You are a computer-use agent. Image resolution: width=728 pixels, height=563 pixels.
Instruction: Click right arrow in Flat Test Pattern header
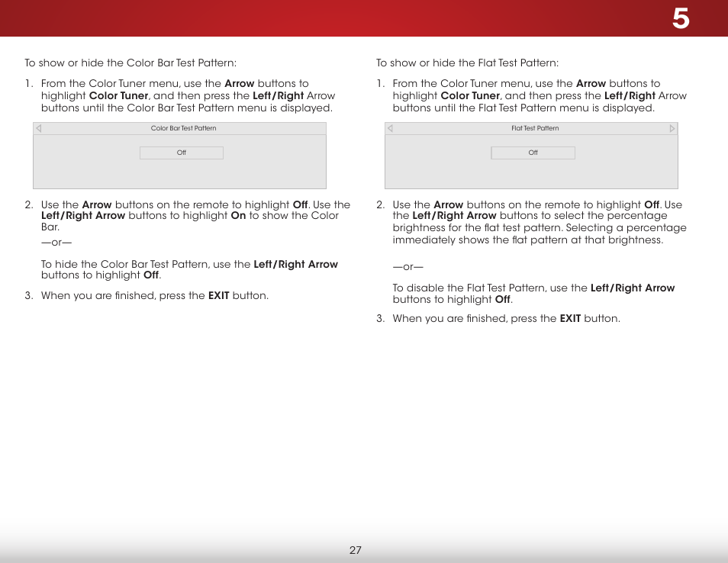tap(672, 128)
